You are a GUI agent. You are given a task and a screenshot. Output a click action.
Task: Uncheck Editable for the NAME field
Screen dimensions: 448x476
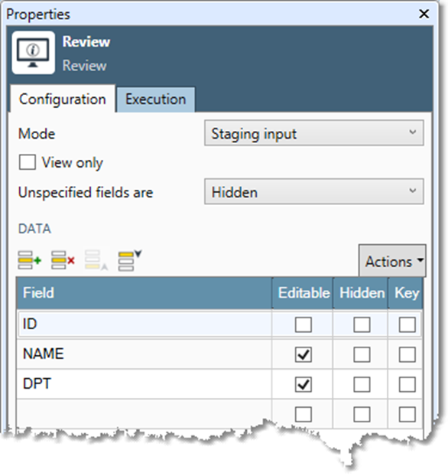tap(304, 354)
